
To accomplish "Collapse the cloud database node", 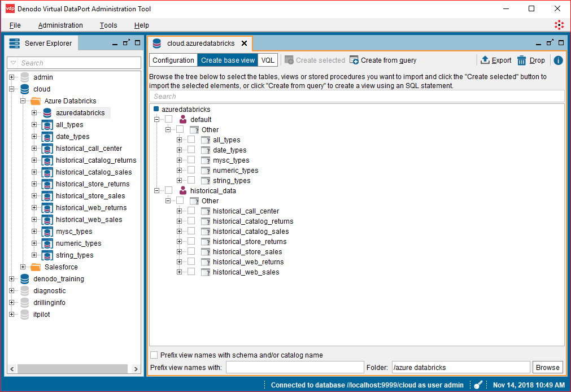I will pyautogui.click(x=12, y=89).
